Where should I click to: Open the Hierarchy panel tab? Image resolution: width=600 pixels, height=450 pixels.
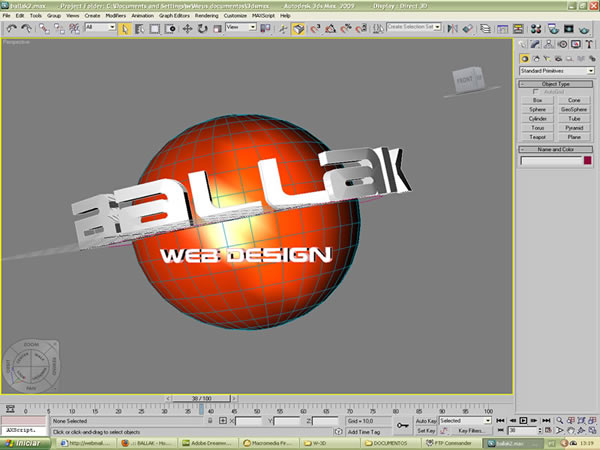point(551,45)
